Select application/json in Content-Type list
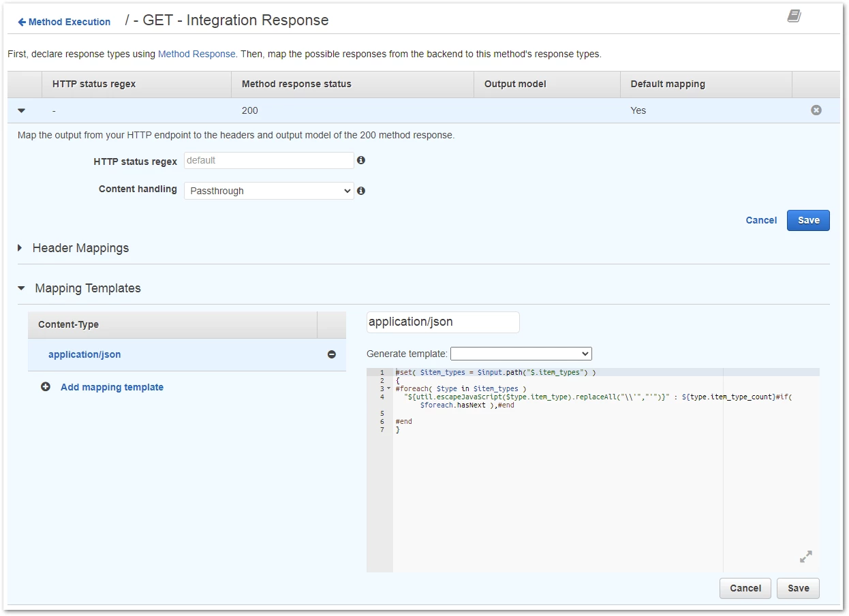Screen dimensions: 849x616 (x=84, y=354)
